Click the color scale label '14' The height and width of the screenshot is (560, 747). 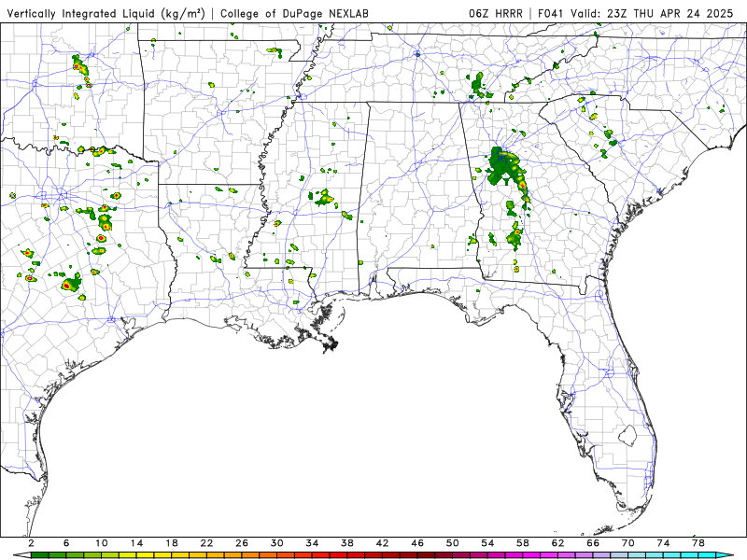(x=136, y=543)
